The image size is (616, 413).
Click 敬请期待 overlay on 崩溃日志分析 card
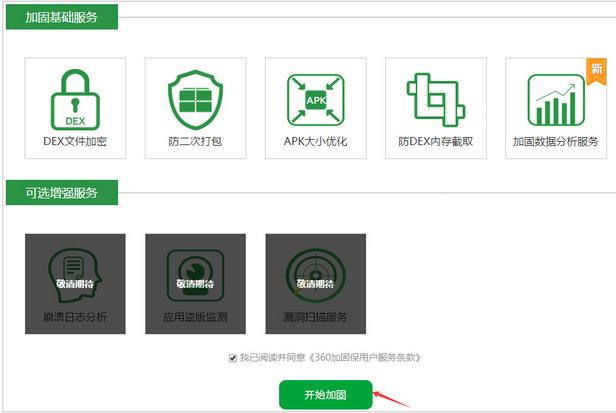(75, 284)
